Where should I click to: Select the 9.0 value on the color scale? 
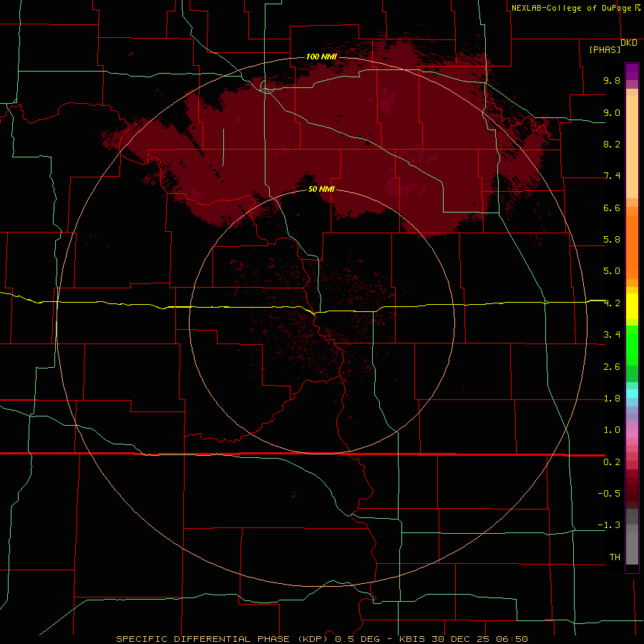pyautogui.click(x=612, y=112)
